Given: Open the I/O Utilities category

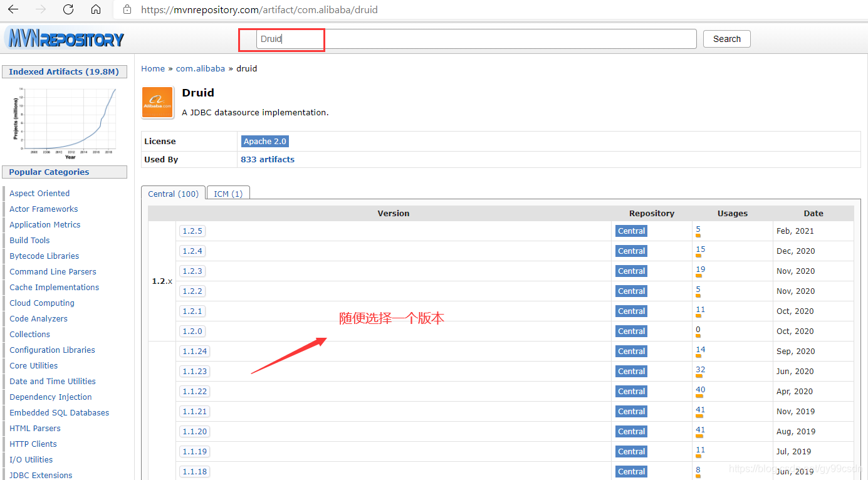Looking at the screenshot, I should 31,460.
